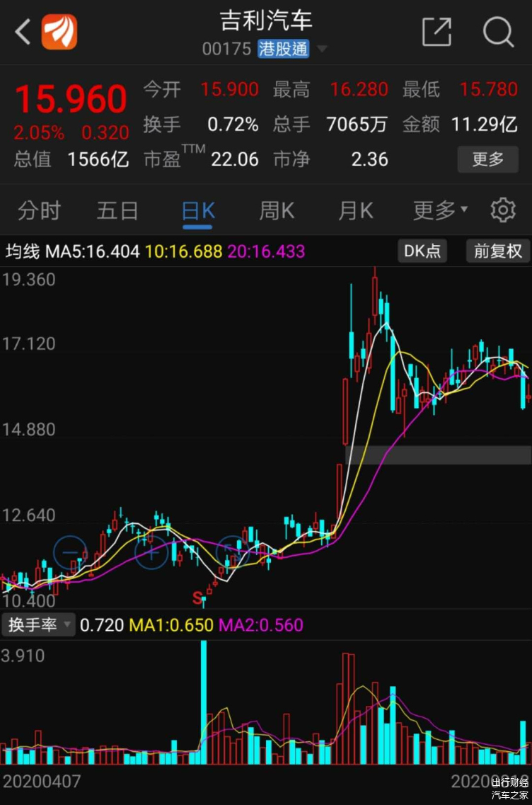
Task: Open chart settings gear icon
Action: 503,210
